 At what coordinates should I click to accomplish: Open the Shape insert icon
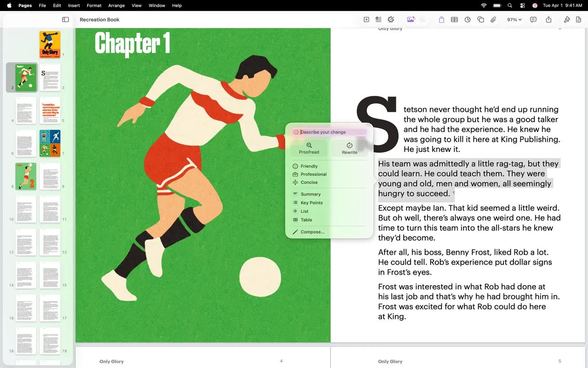tap(481, 20)
